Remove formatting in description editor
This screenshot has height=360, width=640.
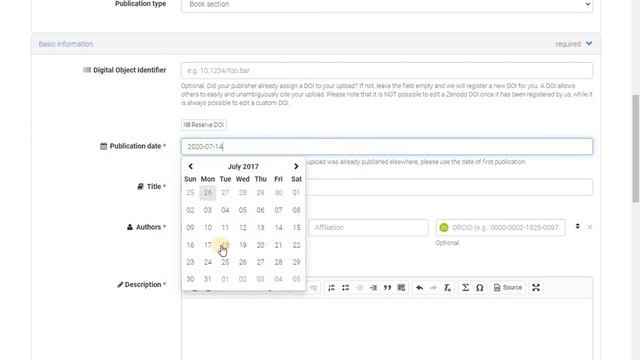click(x=447, y=288)
